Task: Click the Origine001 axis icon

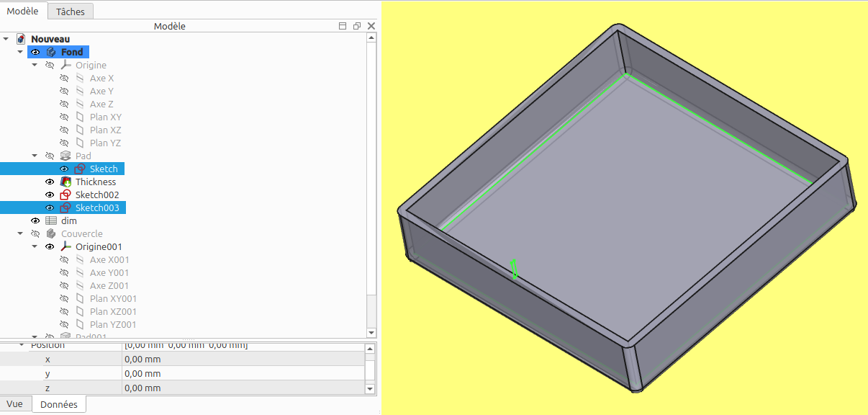Action: [65, 246]
